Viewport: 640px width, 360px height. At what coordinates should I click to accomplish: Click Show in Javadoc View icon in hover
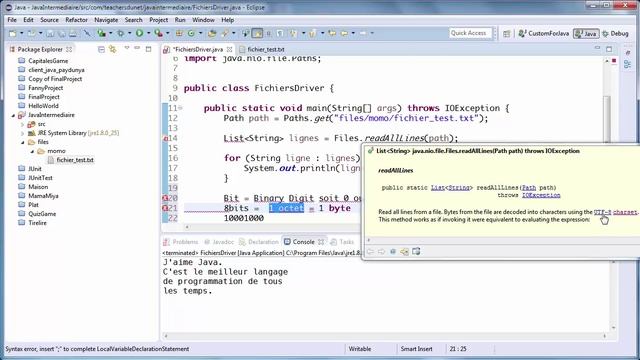[x=393, y=252]
